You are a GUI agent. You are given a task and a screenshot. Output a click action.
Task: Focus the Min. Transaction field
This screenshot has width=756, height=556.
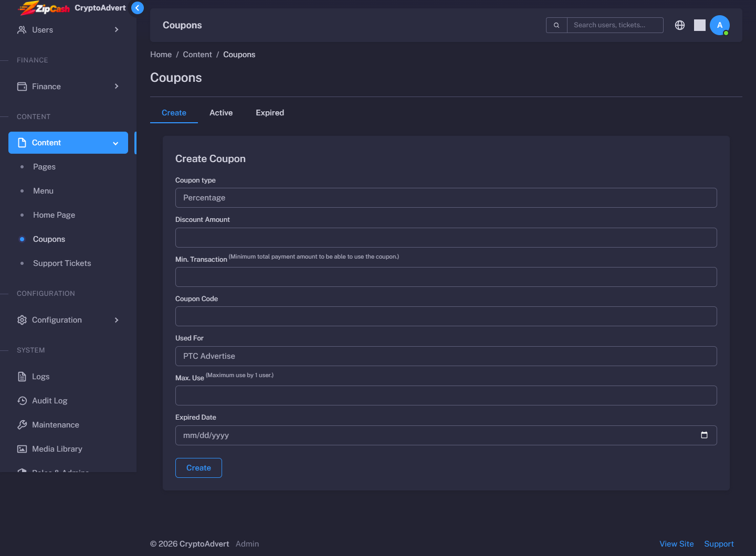point(446,277)
